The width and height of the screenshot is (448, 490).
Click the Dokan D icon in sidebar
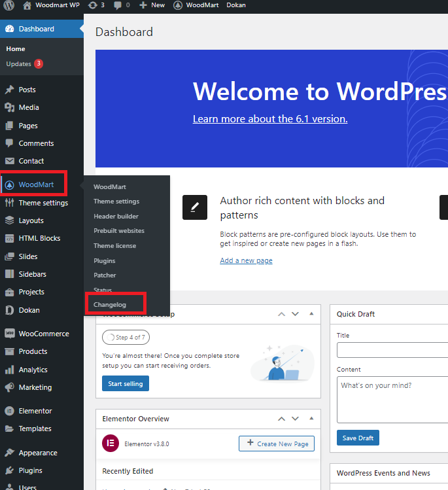point(10,310)
